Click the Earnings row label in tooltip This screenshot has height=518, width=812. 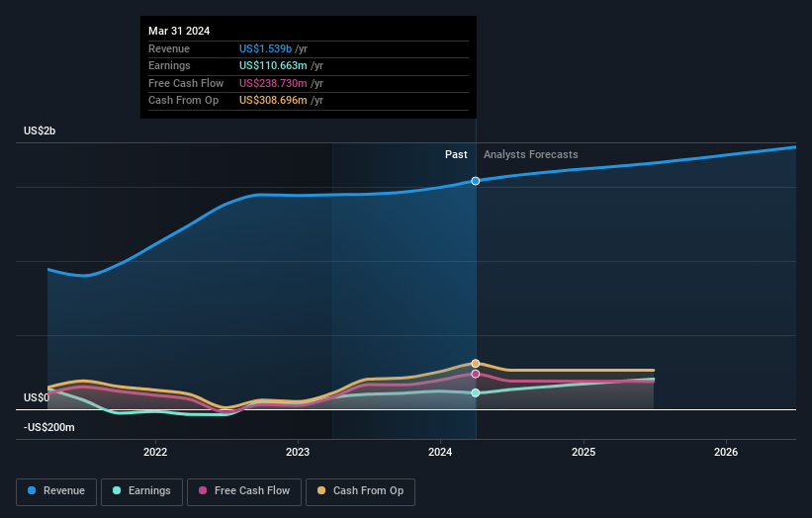pos(169,65)
